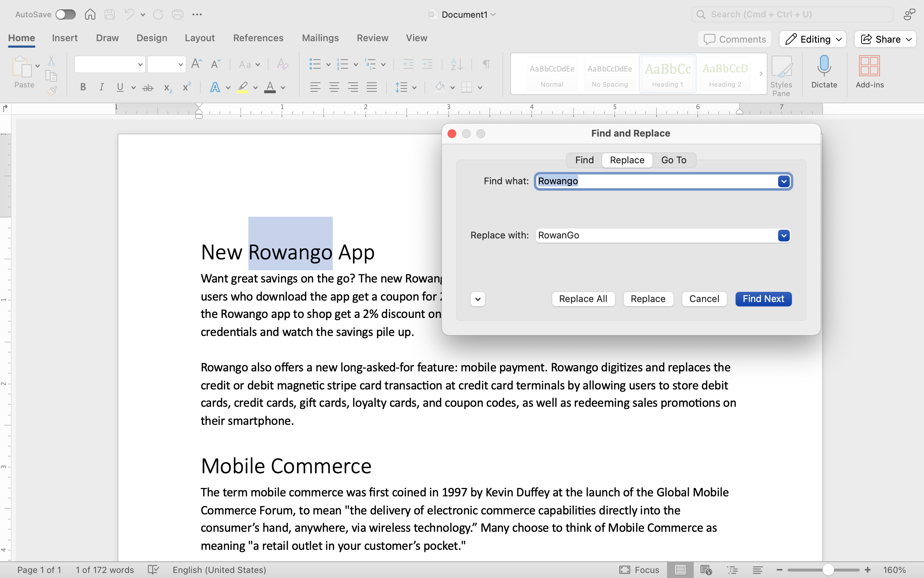Click Justify alignment icon

[x=372, y=87]
